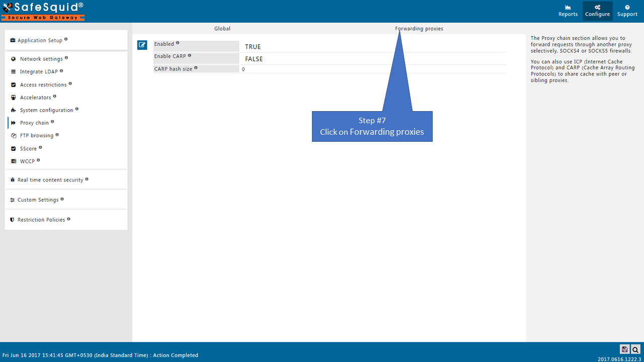Switch to the Forwarding proxies tab
Viewport: 644px width, 362px height.
point(419,29)
